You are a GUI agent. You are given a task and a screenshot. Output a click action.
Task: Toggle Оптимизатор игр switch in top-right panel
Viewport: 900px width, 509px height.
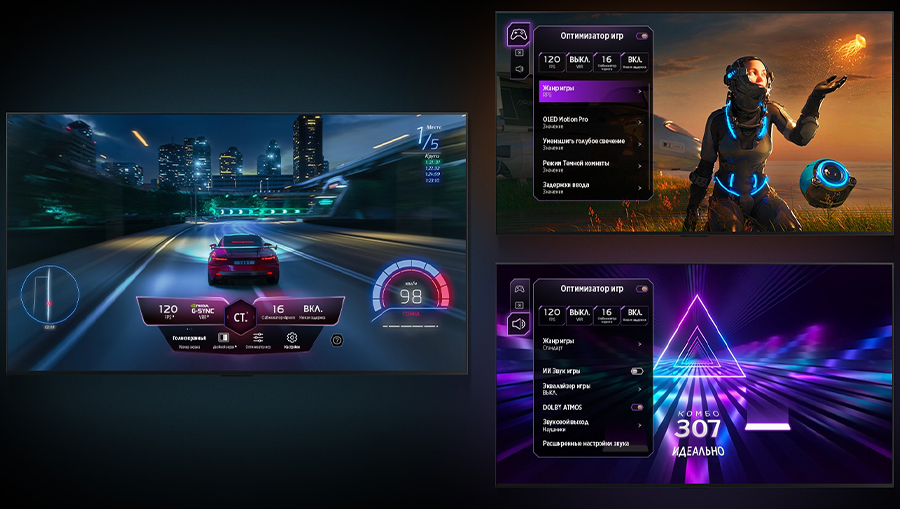pyautogui.click(x=640, y=36)
